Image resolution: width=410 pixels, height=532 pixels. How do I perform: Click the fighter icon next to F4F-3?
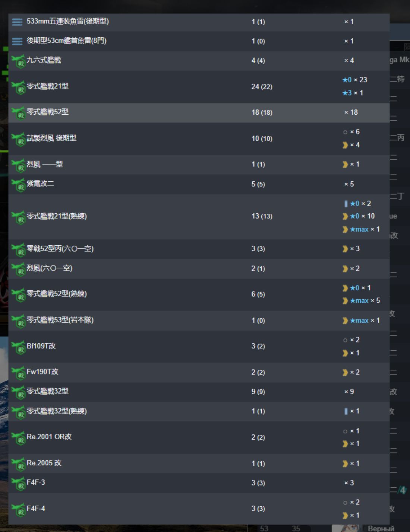[18, 483]
